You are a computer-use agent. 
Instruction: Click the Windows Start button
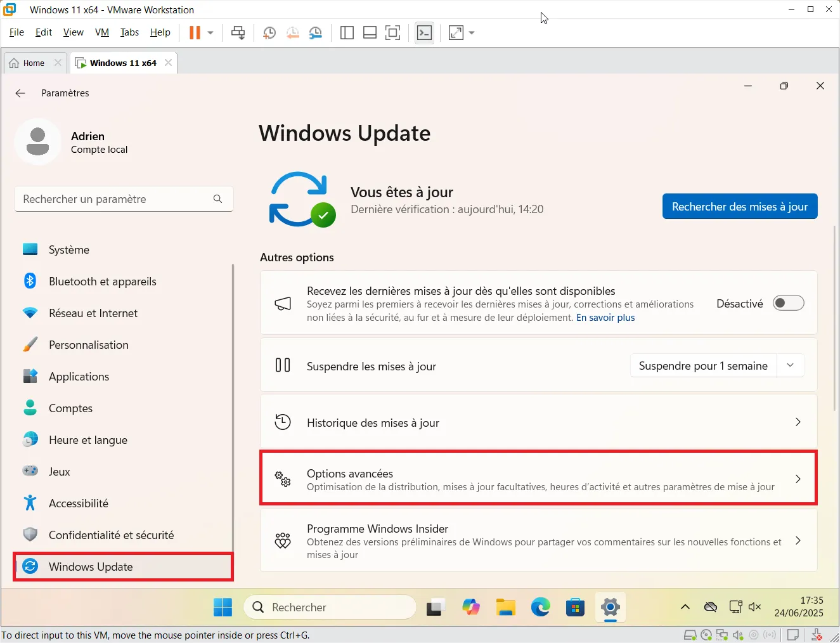[x=223, y=607]
